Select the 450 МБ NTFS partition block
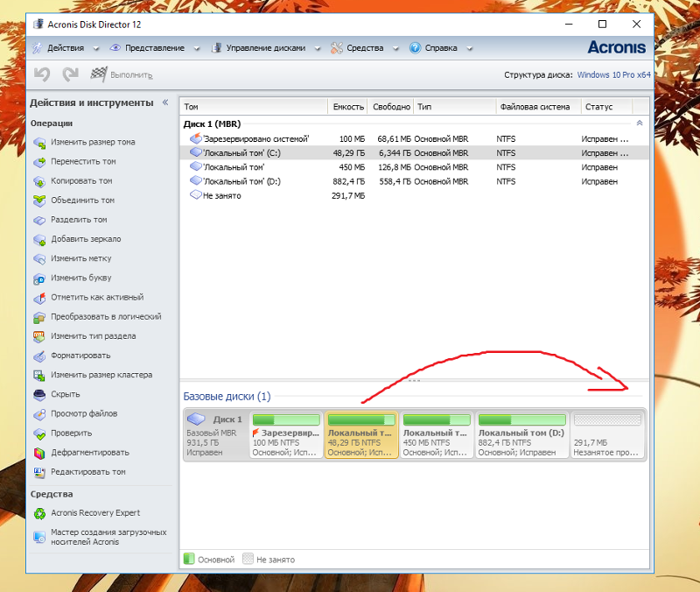Viewport: 700px width, 592px height. click(437, 434)
